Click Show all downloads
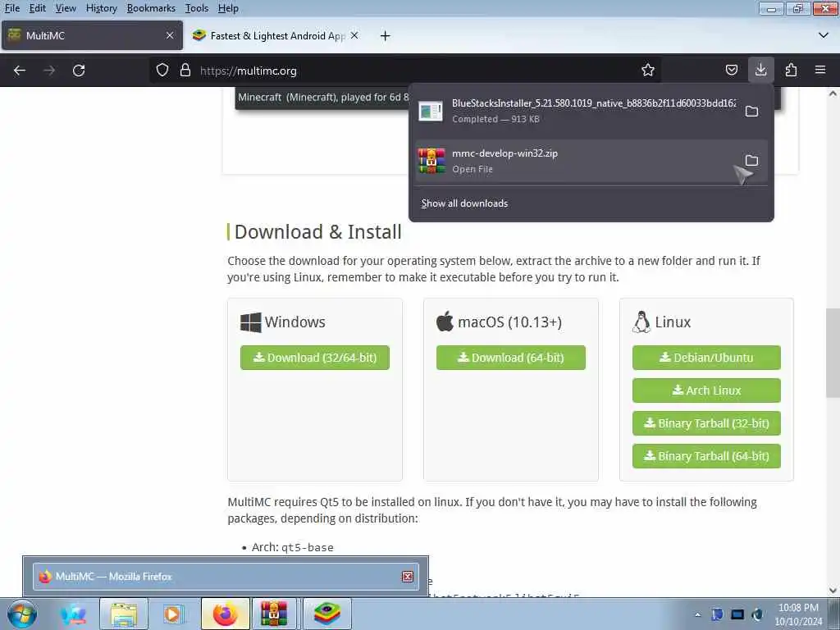Image resolution: width=840 pixels, height=630 pixels. tap(464, 203)
